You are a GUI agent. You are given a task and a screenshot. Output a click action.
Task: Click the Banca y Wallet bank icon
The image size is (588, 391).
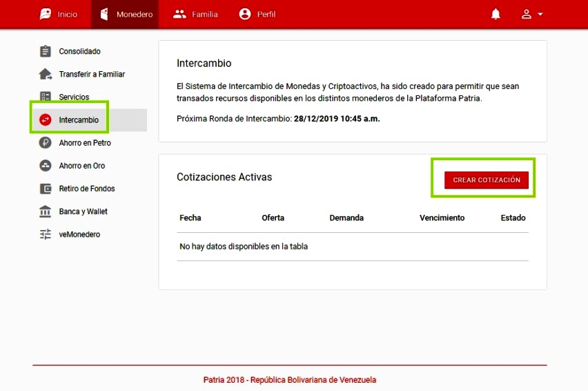[x=46, y=211]
